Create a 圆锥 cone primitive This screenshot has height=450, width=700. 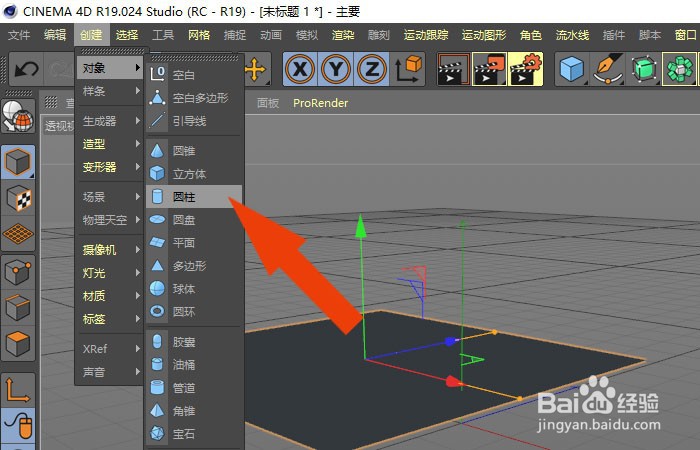click(x=194, y=150)
